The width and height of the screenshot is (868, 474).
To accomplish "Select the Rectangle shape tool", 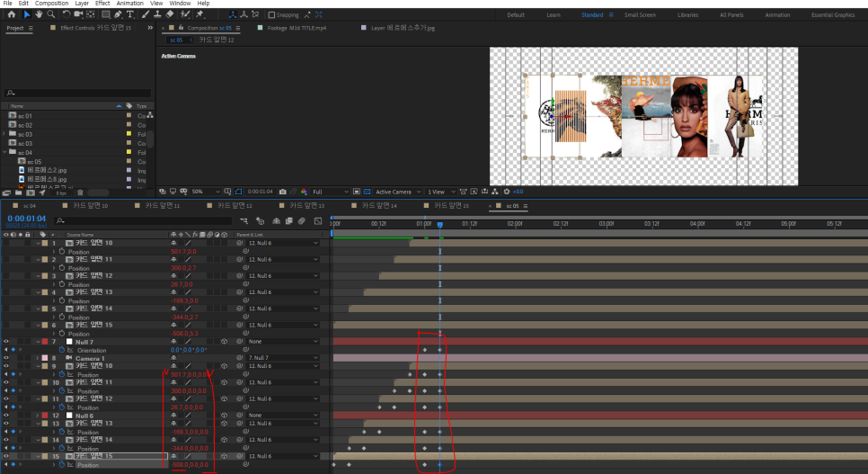I will [x=105, y=14].
